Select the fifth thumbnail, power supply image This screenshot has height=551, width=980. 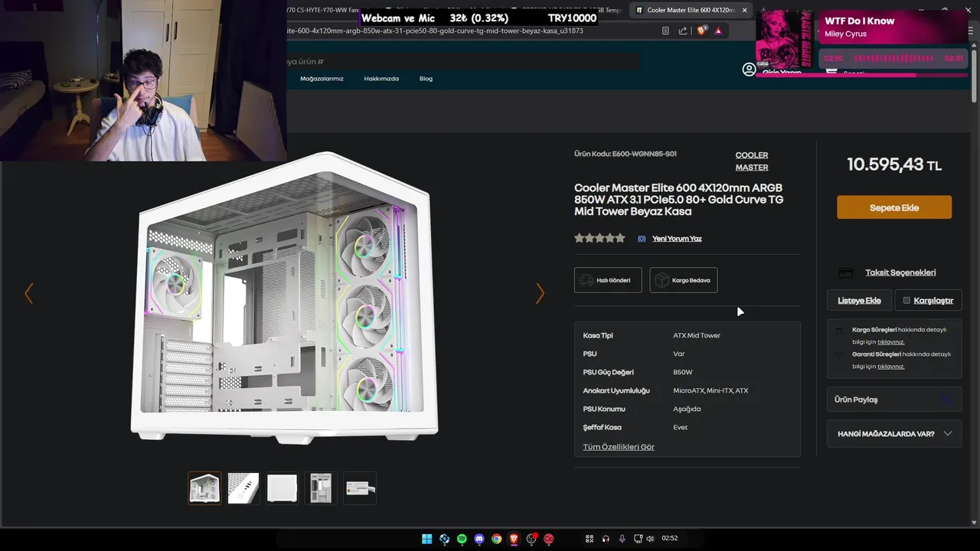coord(361,487)
